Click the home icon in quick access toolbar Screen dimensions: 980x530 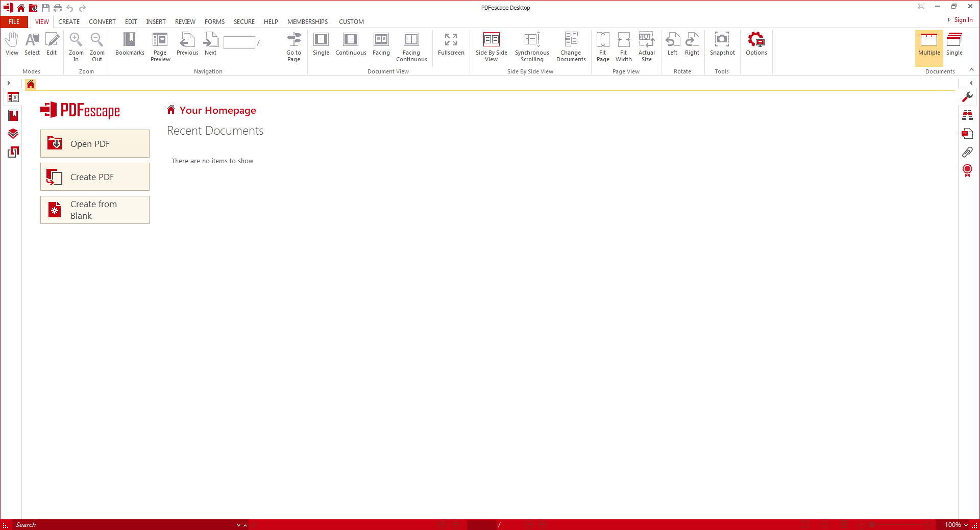[x=21, y=8]
